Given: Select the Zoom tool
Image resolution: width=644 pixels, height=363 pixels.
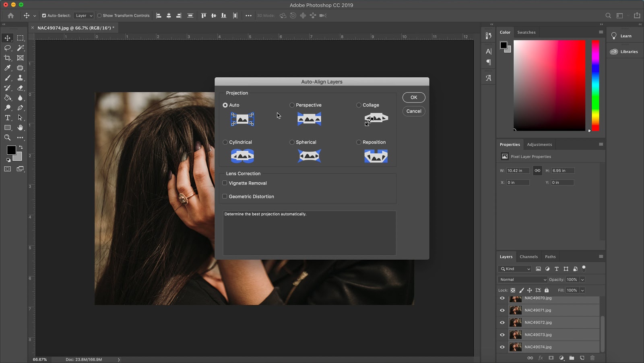Looking at the screenshot, I should pos(8,137).
